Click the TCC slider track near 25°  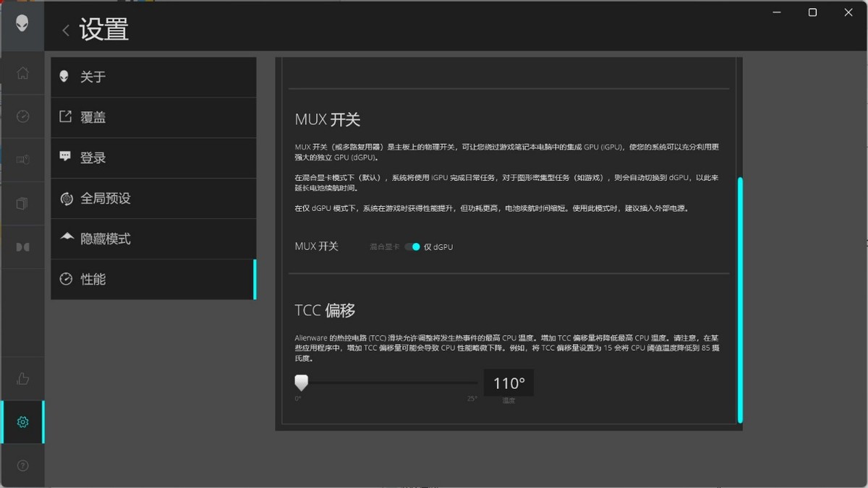tap(470, 382)
